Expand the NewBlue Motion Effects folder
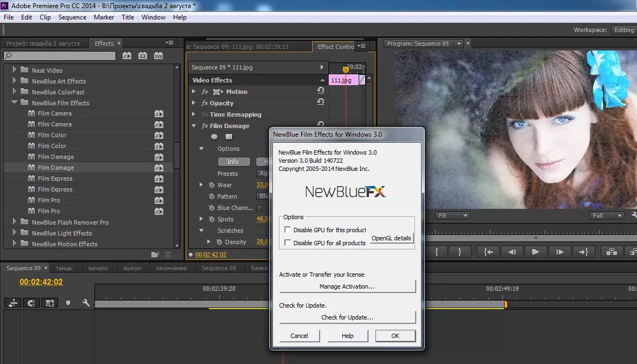 tap(15, 244)
